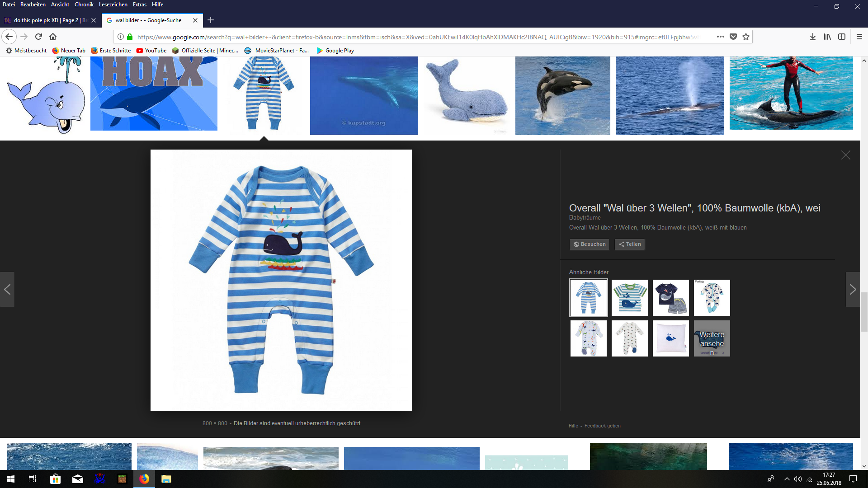Image resolution: width=868 pixels, height=488 pixels.
Task: Open the Erste Schritte bookmark
Action: (111, 51)
